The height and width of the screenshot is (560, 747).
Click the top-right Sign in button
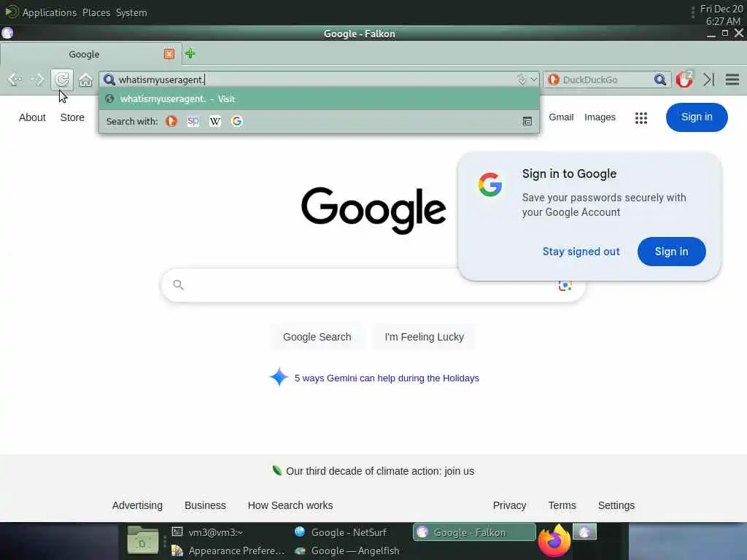[697, 117]
